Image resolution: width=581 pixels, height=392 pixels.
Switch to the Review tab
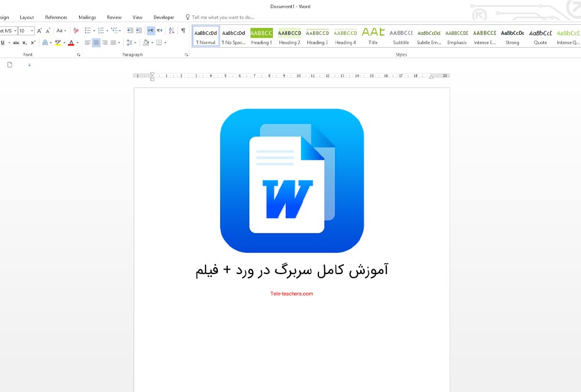click(114, 17)
